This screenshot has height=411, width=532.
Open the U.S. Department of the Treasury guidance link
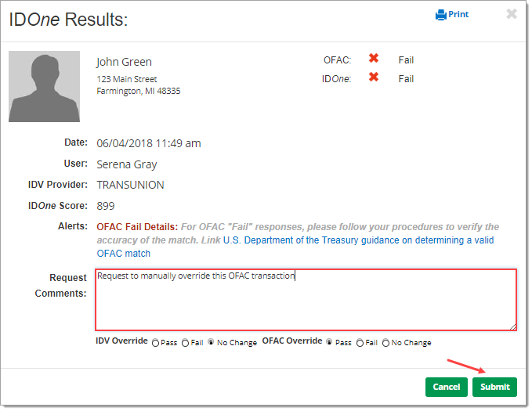coord(295,247)
